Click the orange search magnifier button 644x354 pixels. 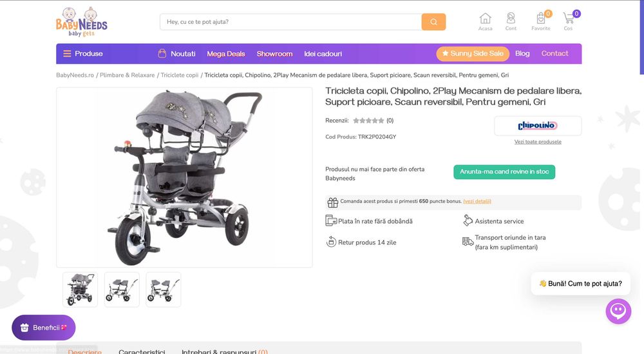(433, 22)
